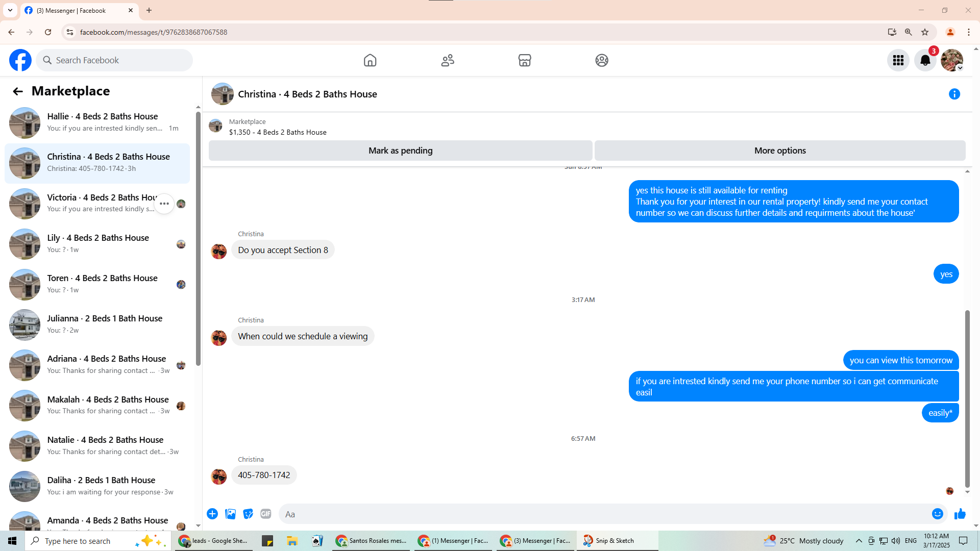Image resolution: width=980 pixels, height=551 pixels.
Task: Click the chat header house thumbnail
Action: click(223, 94)
